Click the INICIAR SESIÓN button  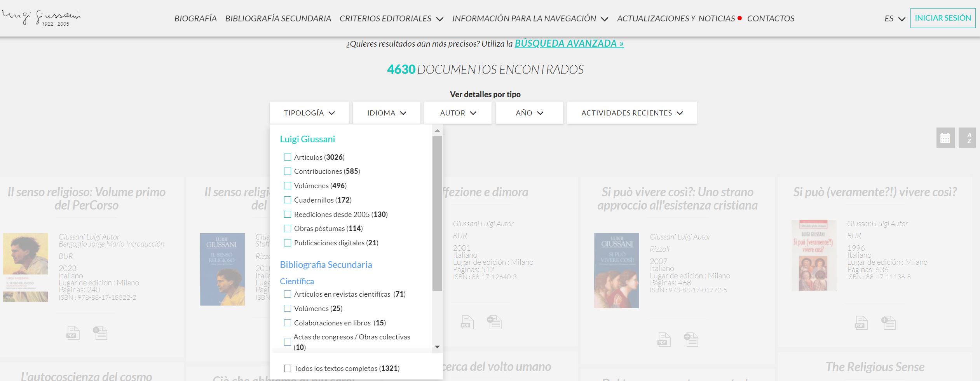[942, 18]
